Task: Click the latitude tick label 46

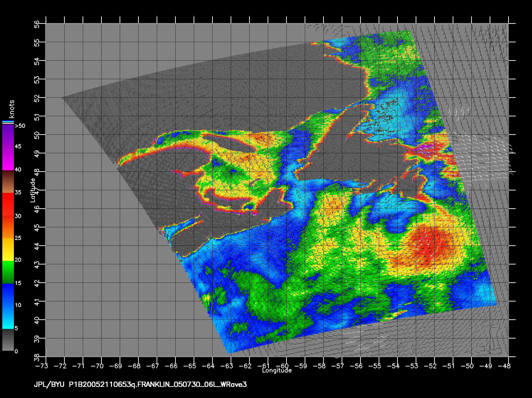Action: tap(37, 209)
